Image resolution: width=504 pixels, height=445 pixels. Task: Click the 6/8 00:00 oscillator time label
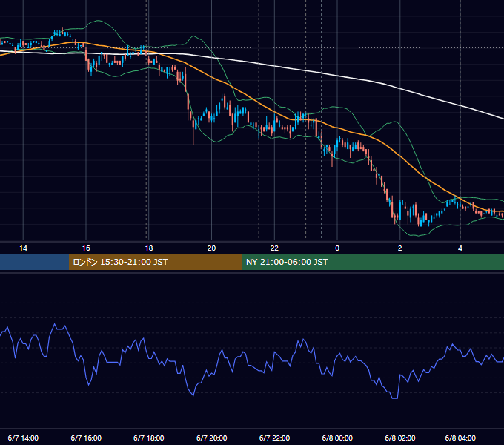tap(337, 438)
